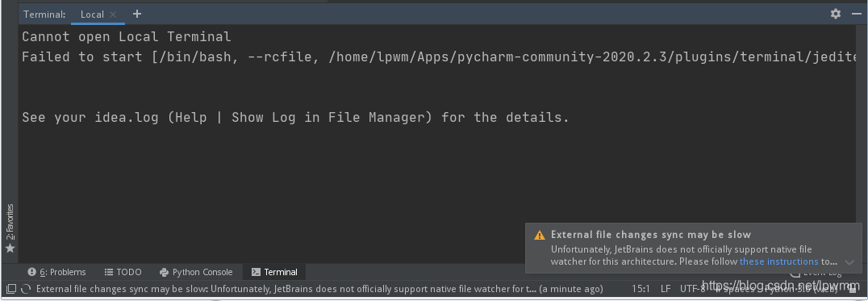Viewport: 868px width, 301px height.
Task: Open the Python Console tool window
Action: tap(196, 272)
